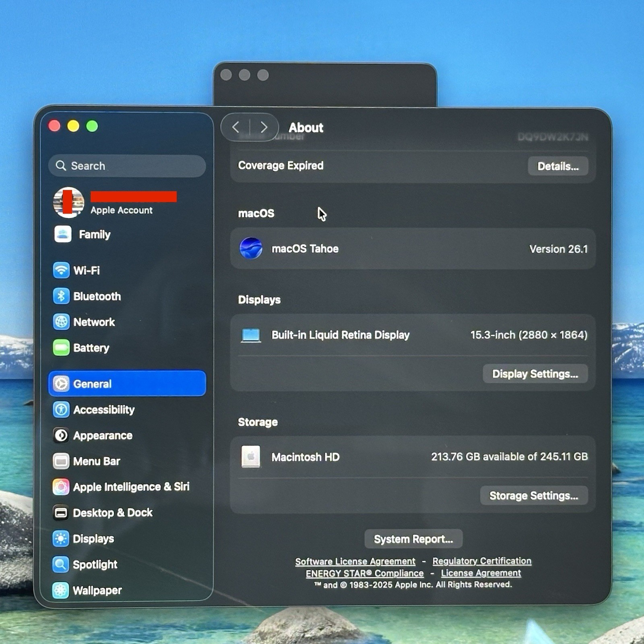644x644 pixels.
Task: Open the Software License Agreement link
Action: (x=355, y=561)
